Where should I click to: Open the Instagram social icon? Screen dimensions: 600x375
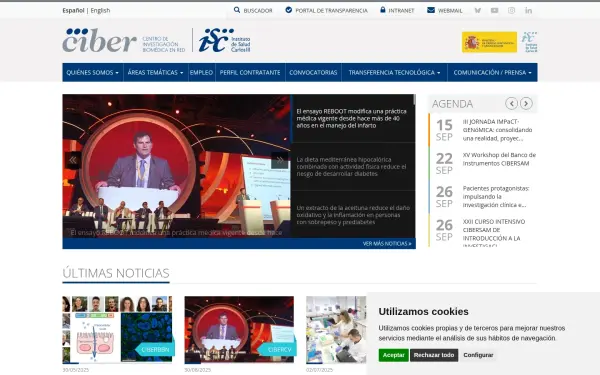pyautogui.click(x=511, y=10)
